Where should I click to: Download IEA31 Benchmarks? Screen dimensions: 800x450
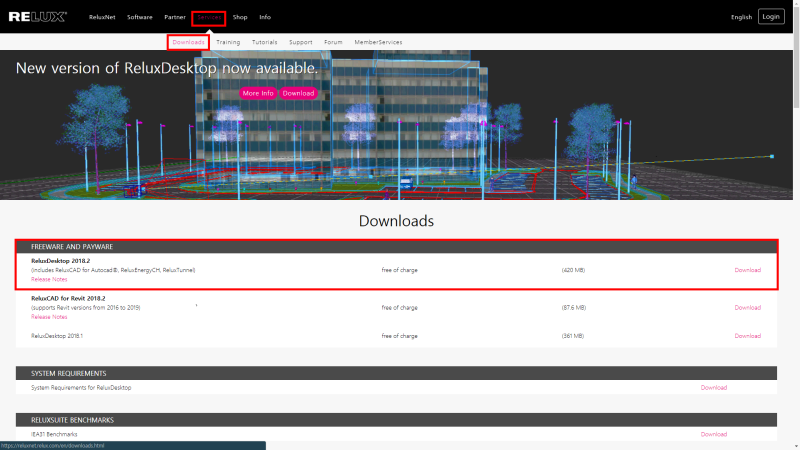coord(713,434)
